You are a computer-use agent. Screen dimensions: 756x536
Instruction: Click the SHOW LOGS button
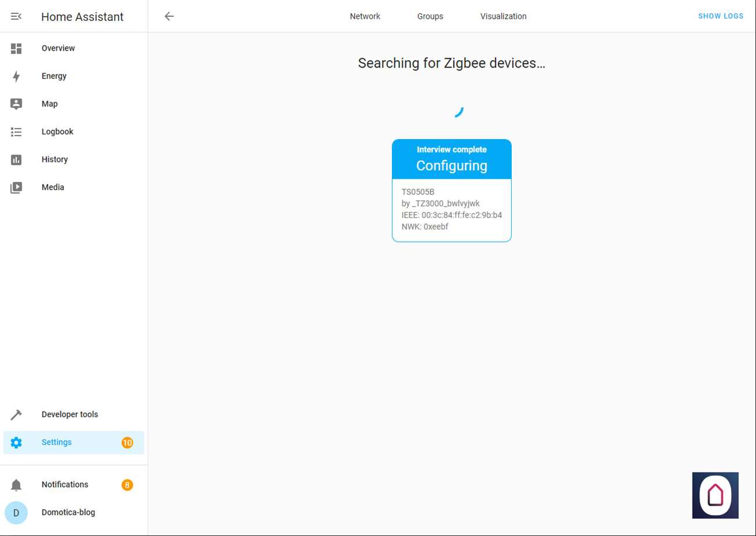tap(721, 16)
